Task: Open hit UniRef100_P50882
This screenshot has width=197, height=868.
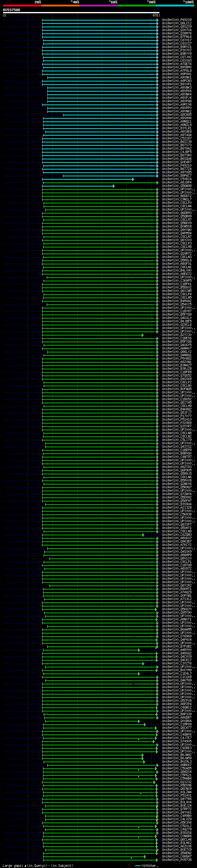Action: tap(177, 358)
